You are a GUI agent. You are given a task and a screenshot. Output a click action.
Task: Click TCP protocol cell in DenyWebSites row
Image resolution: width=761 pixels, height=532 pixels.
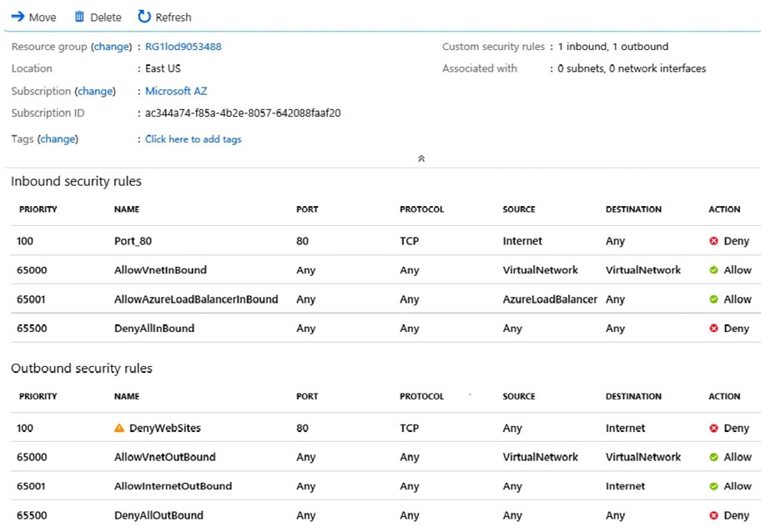409,429
